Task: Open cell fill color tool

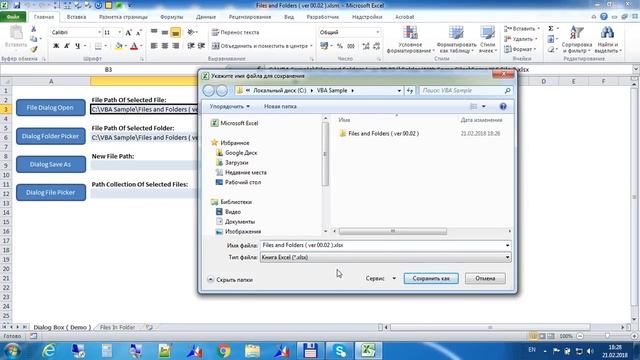Action: click(x=118, y=46)
